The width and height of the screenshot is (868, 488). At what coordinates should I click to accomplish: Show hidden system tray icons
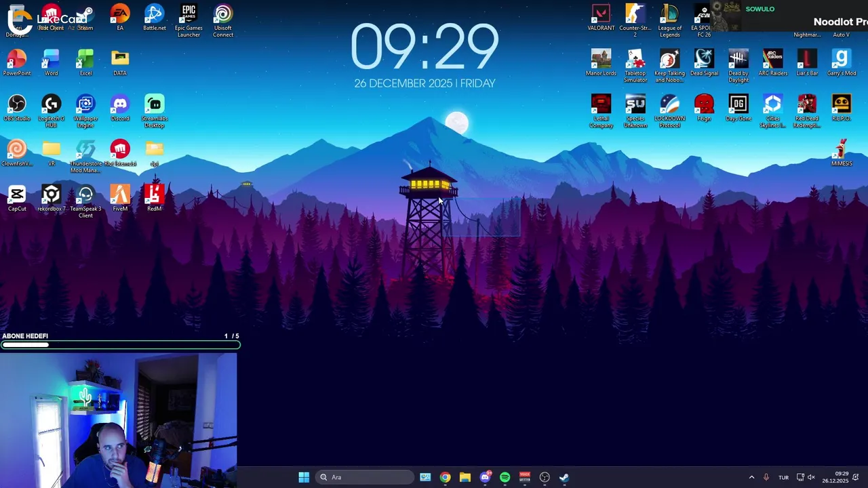(751, 477)
